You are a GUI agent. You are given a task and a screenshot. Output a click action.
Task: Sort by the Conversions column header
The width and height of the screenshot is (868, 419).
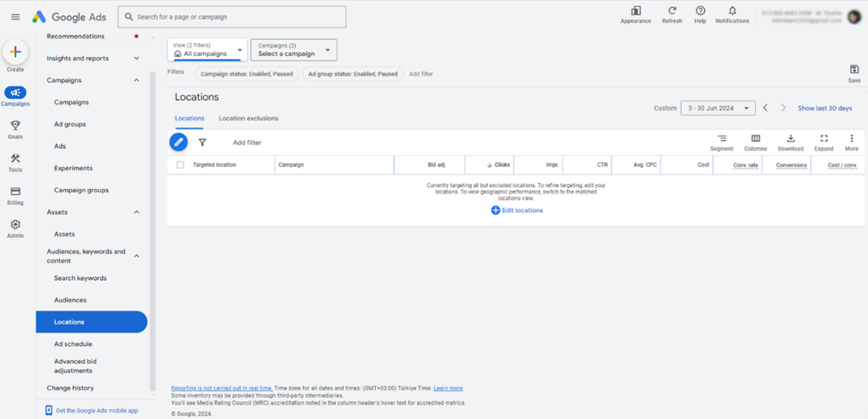point(791,165)
